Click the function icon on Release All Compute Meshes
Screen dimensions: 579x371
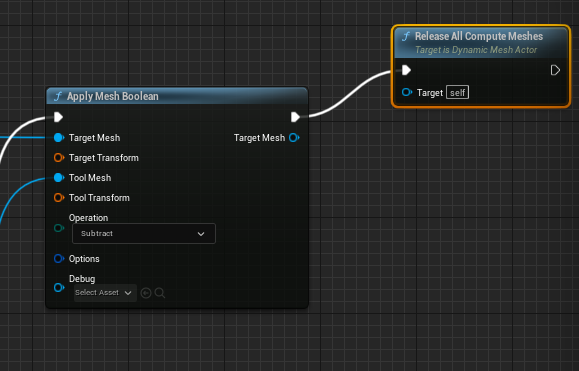click(x=406, y=36)
